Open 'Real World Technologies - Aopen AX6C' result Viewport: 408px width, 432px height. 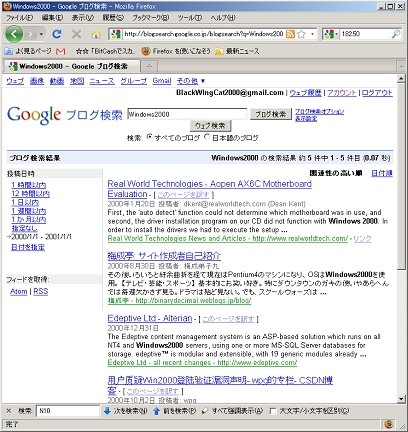(x=210, y=184)
